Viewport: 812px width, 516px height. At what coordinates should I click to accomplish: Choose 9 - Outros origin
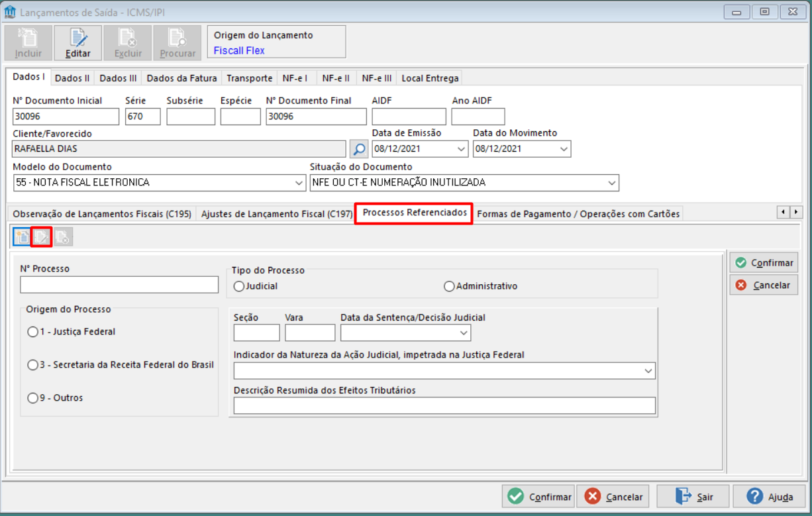click(x=55, y=398)
